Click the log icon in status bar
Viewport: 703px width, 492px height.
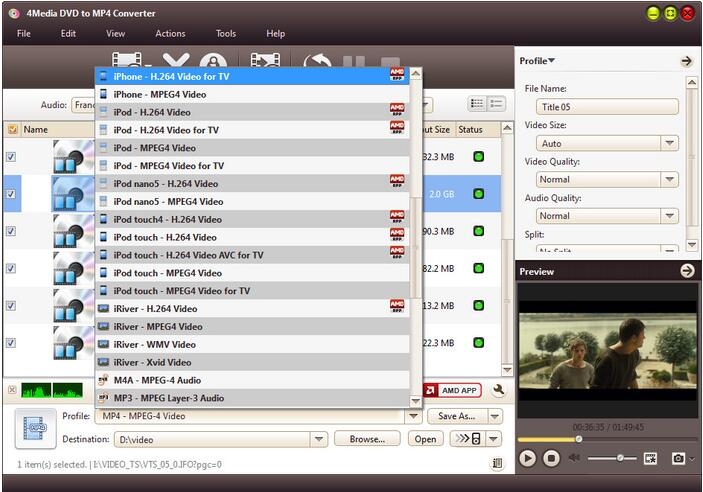(497, 463)
